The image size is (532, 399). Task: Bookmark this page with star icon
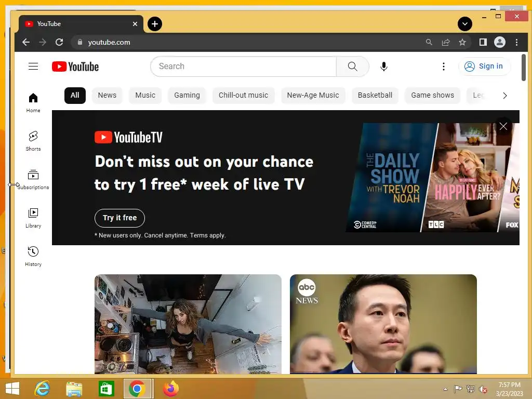point(462,42)
